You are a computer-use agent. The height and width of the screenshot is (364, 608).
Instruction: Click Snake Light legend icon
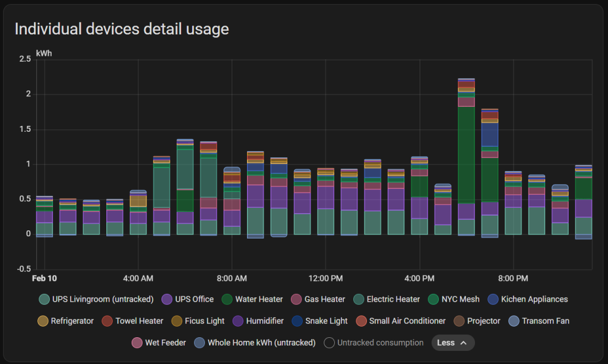[x=298, y=321]
